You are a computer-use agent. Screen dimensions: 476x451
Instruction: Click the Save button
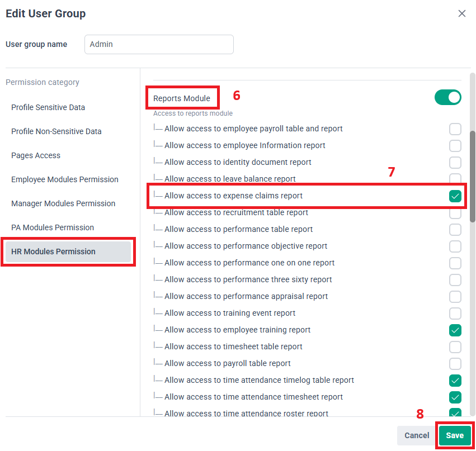455,435
